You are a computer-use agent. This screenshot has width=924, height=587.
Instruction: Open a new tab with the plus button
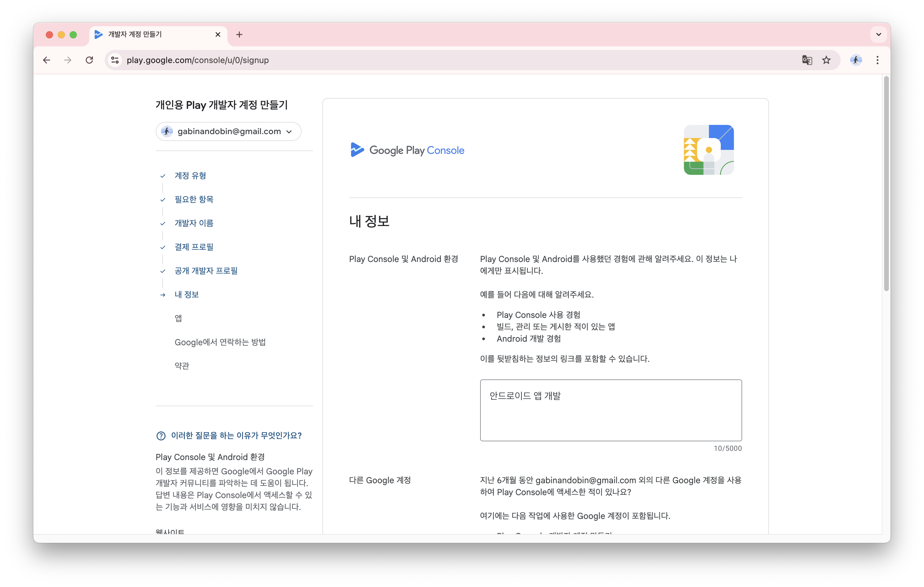click(239, 34)
